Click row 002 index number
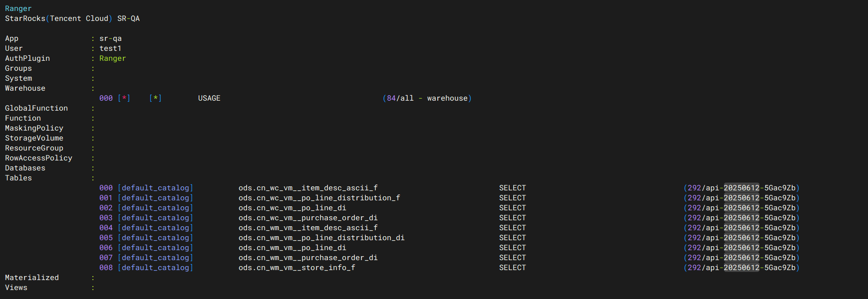The height and width of the screenshot is (299, 868). (x=106, y=208)
